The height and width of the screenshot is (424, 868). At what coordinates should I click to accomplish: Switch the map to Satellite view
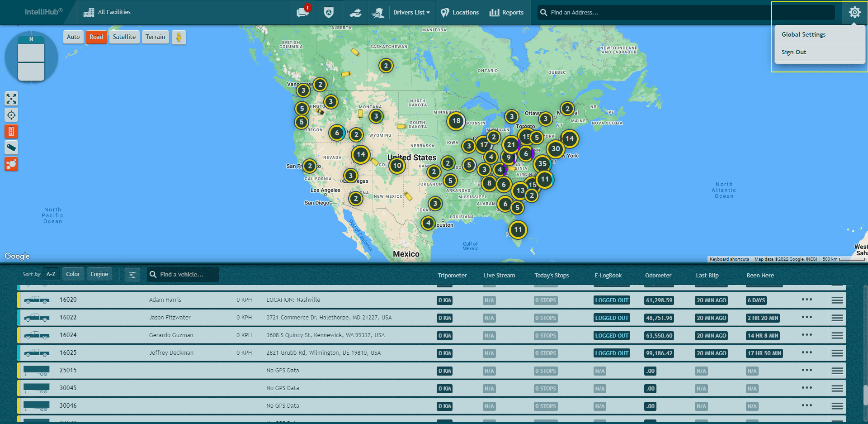[124, 37]
